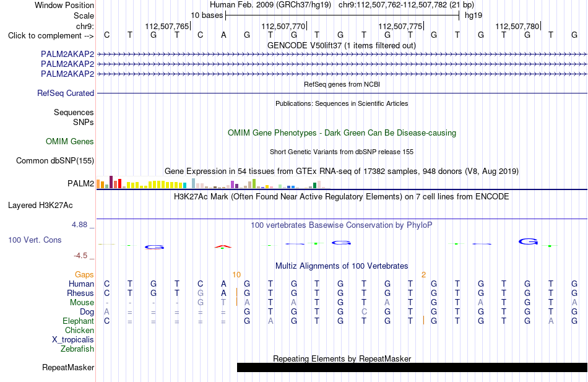Screen dimensions: 588x382
Task: Click the gray 'G' in Rhesus row
Action: click(x=201, y=293)
